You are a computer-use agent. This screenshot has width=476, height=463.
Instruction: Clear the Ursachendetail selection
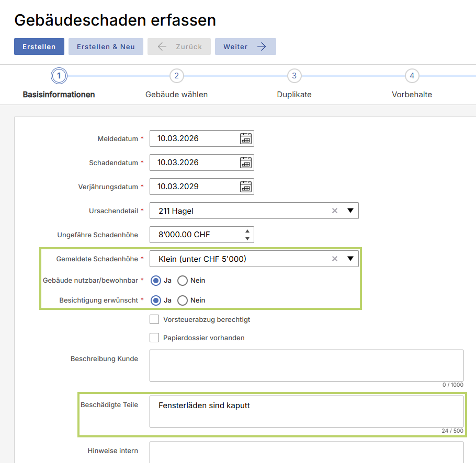(x=335, y=211)
